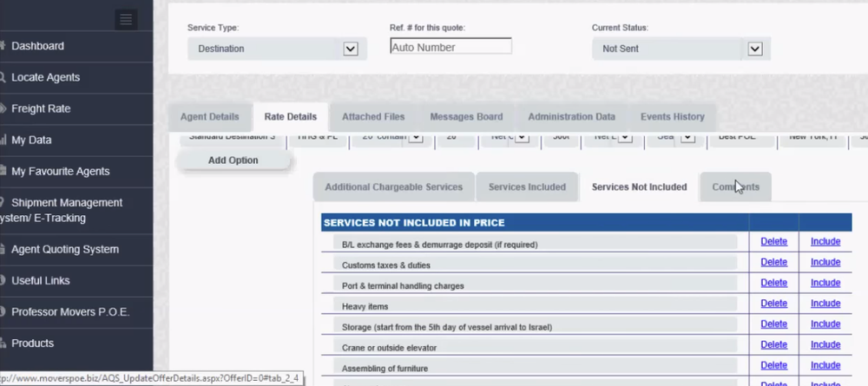Viewport: 868px width, 386px height.
Task: Toggle the sidebar hamburger menu icon
Action: (126, 20)
